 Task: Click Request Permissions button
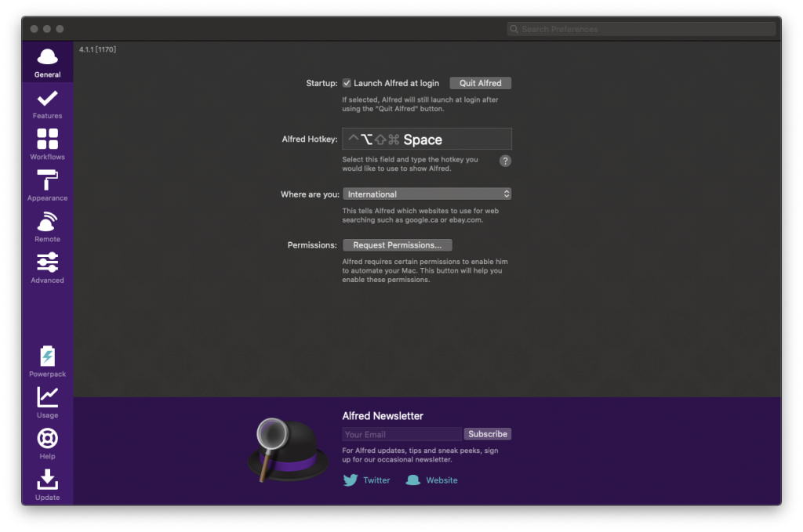(x=397, y=245)
